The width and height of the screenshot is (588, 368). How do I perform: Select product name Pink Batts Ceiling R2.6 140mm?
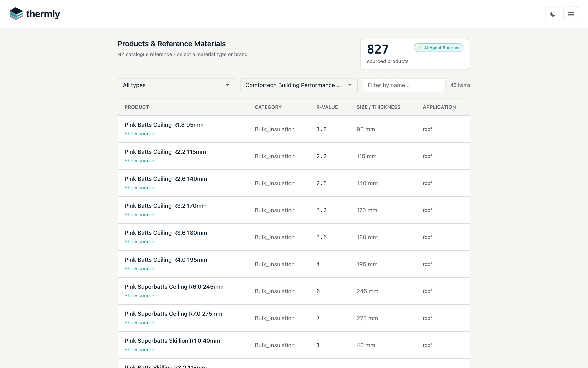click(166, 179)
